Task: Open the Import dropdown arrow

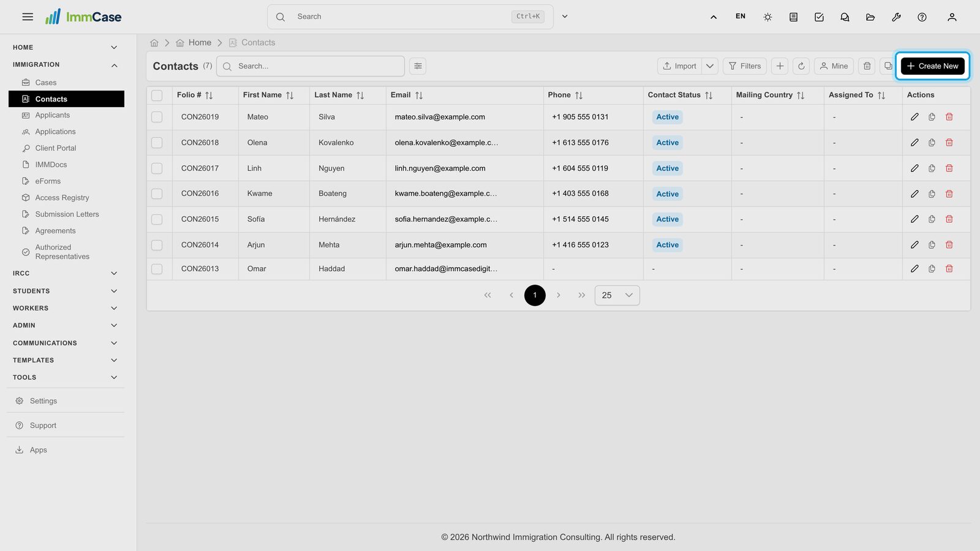Action: point(709,66)
